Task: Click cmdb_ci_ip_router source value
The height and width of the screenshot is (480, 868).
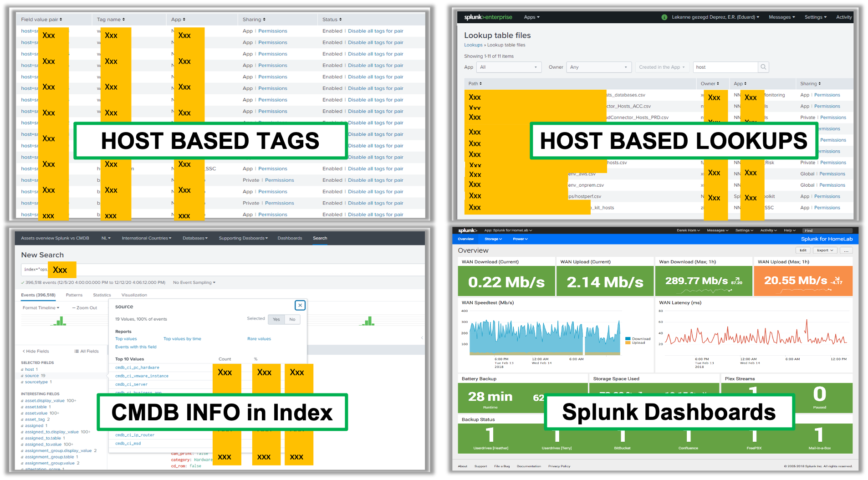Action: click(135, 435)
